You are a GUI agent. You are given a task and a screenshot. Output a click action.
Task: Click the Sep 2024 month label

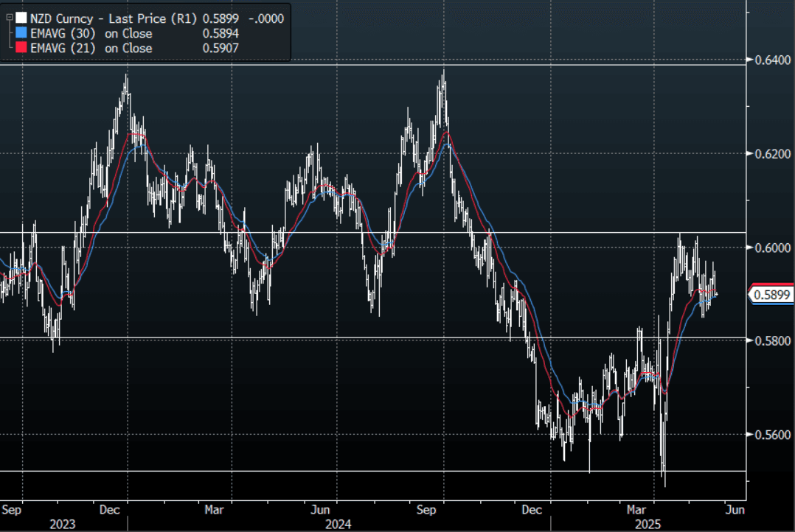tap(426, 510)
